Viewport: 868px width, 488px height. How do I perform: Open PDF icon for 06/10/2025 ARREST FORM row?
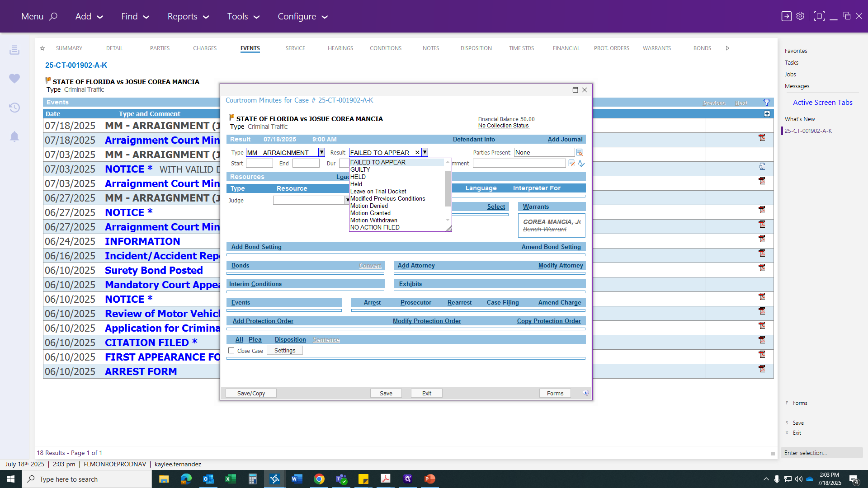tap(762, 369)
